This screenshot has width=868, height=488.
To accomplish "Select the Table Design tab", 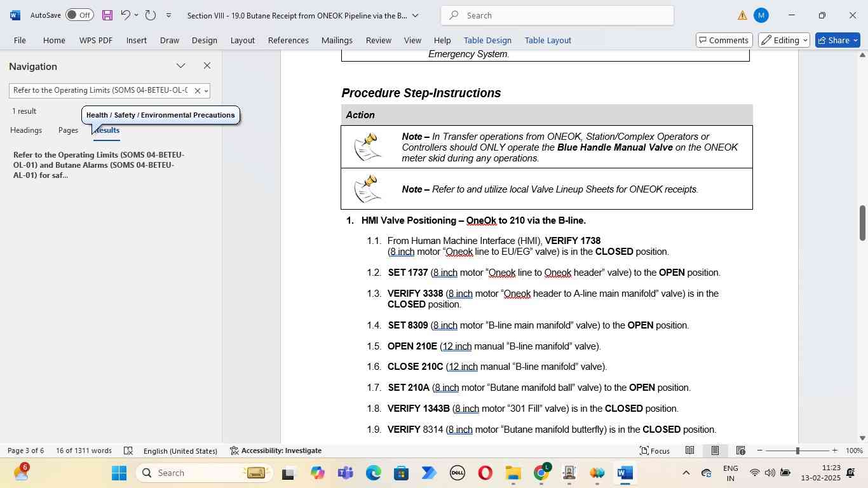I will click(x=487, y=40).
